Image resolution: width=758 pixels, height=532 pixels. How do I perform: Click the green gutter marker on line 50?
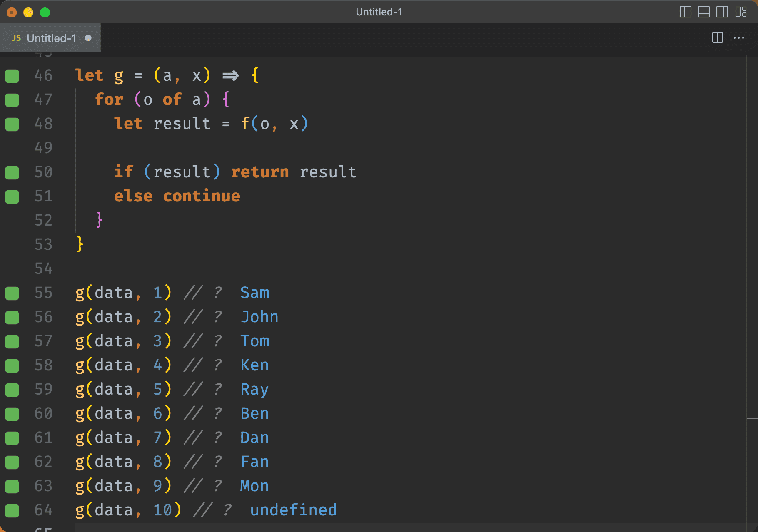point(12,173)
